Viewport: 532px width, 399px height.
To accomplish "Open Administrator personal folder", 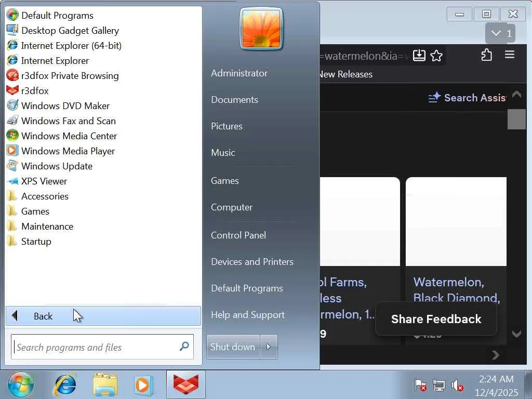I will tap(239, 73).
